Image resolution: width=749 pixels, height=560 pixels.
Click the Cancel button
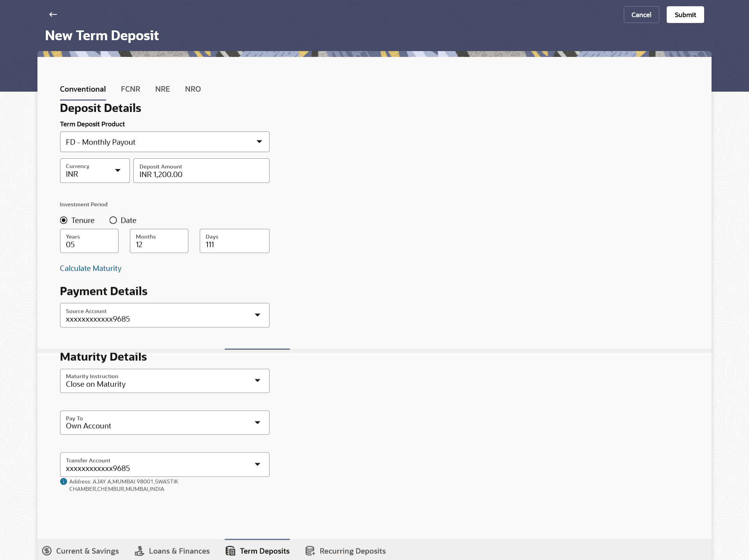(641, 15)
